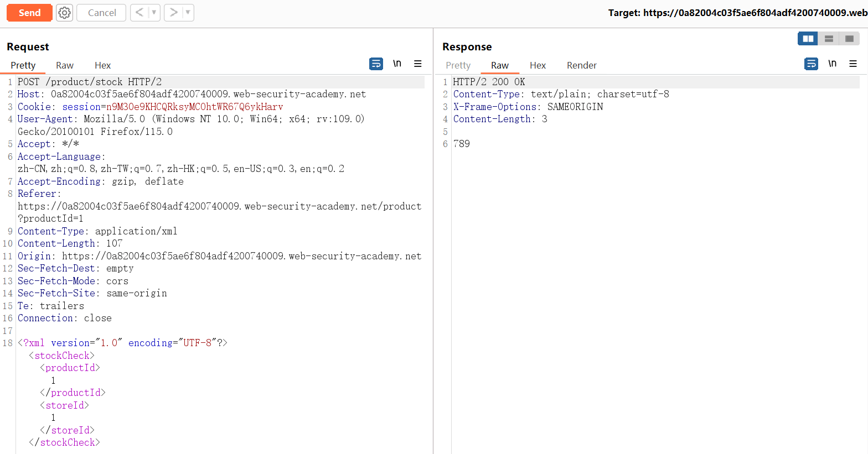Viewport: 868px width, 454px height.
Task: Toggle non-printable \n characters in Request
Action: coord(397,64)
